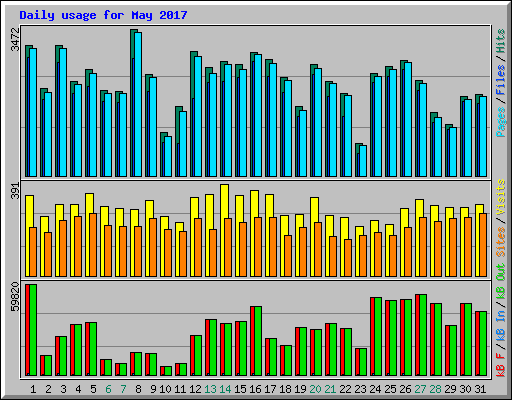The image size is (512, 400).
Task: Click the cyan pages bar for day 1
Action: click(33, 112)
